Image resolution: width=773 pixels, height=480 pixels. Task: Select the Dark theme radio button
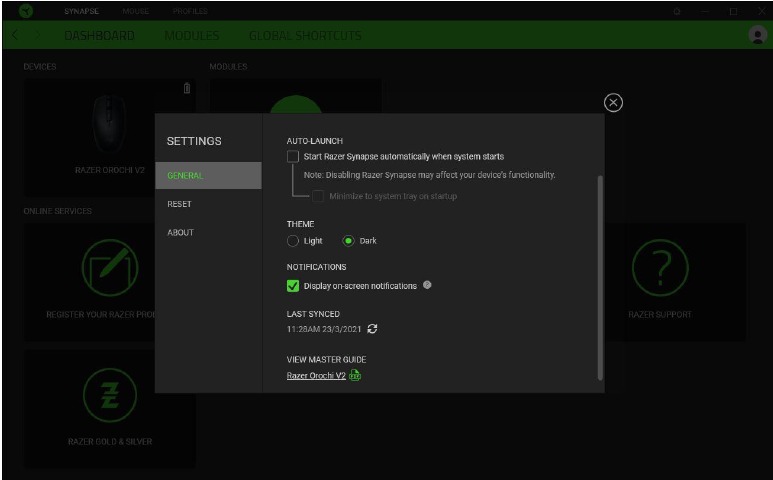tap(348, 241)
